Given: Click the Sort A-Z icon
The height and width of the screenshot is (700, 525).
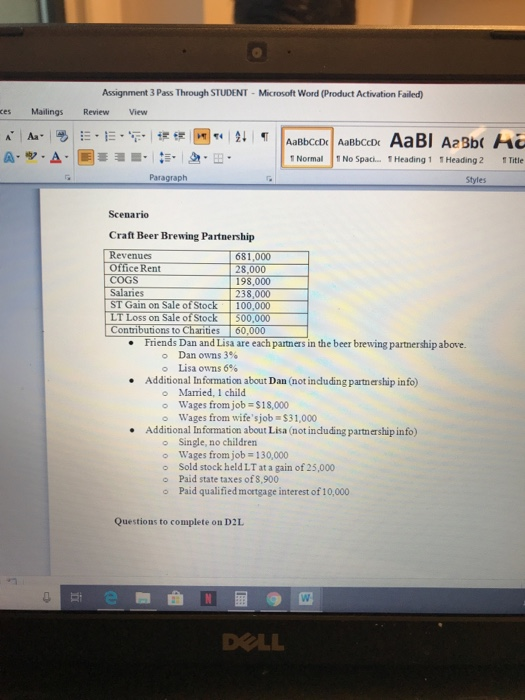Looking at the screenshot, I should [241, 137].
